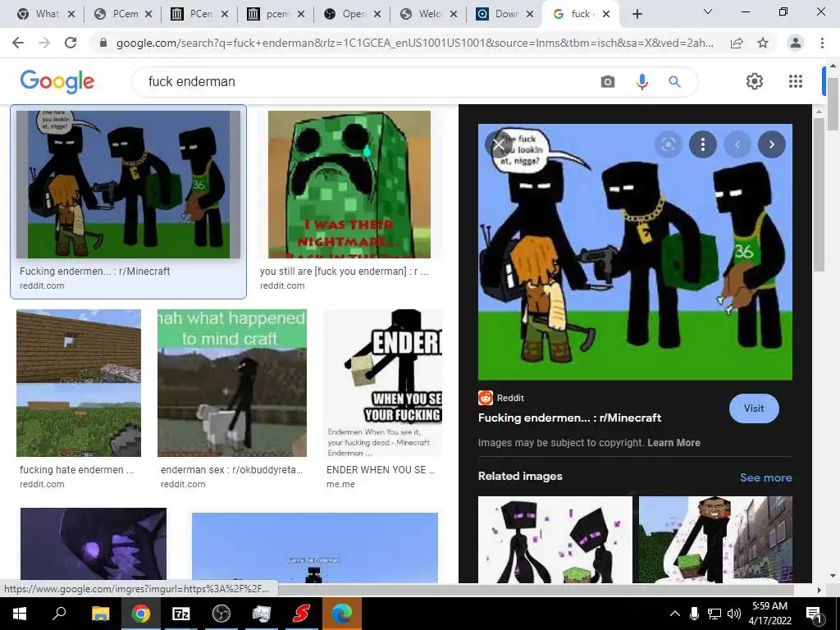Click microphone icon in system tray

[694, 614]
